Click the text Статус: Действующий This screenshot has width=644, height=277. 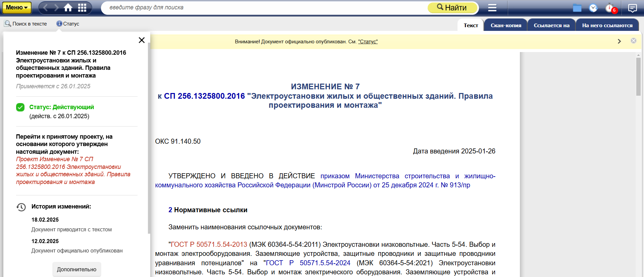[61, 107]
